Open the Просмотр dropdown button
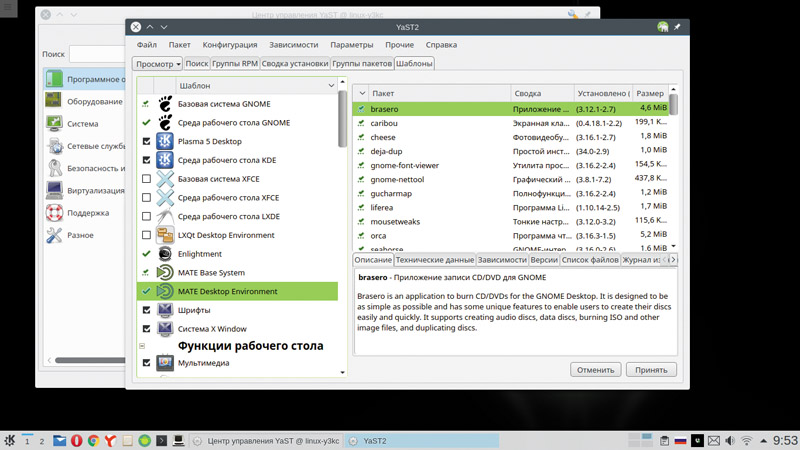The image size is (800, 450). pos(157,64)
